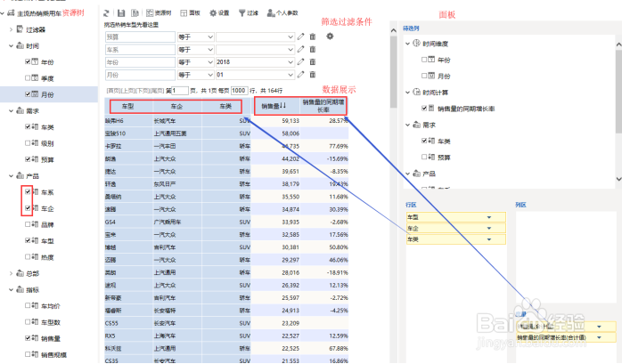Viewport: 622px width, 364px height.
Task: Uncheck 月份 in the resource tree
Action: pyautogui.click(x=28, y=94)
